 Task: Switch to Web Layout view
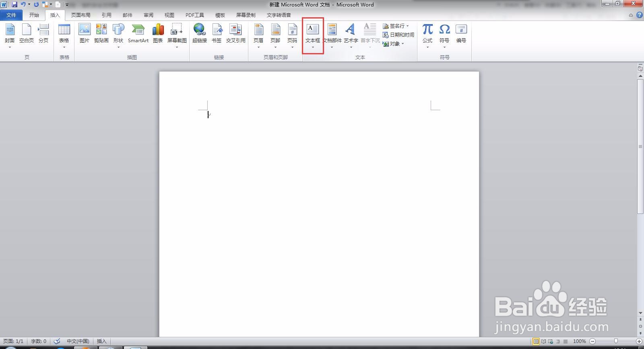551,341
